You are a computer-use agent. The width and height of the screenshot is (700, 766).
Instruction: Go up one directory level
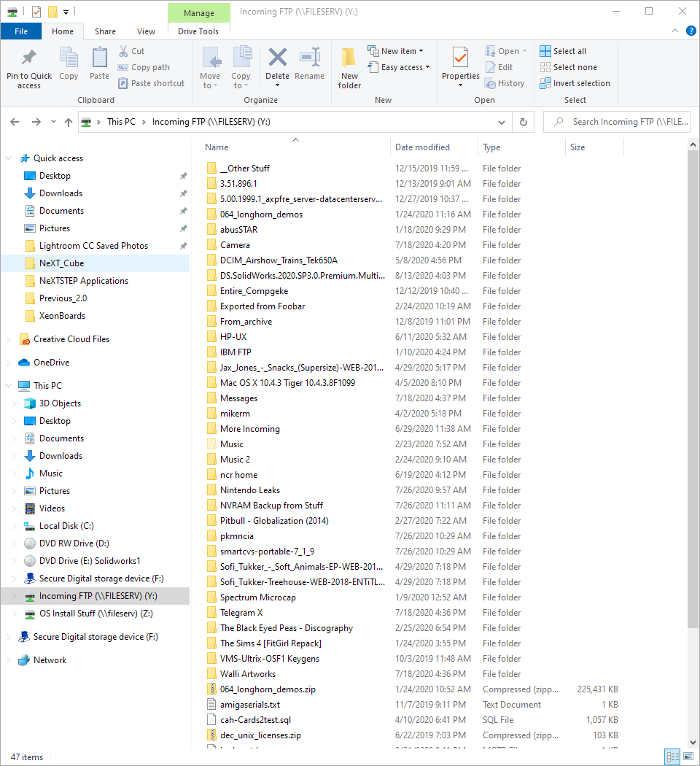pos(68,123)
